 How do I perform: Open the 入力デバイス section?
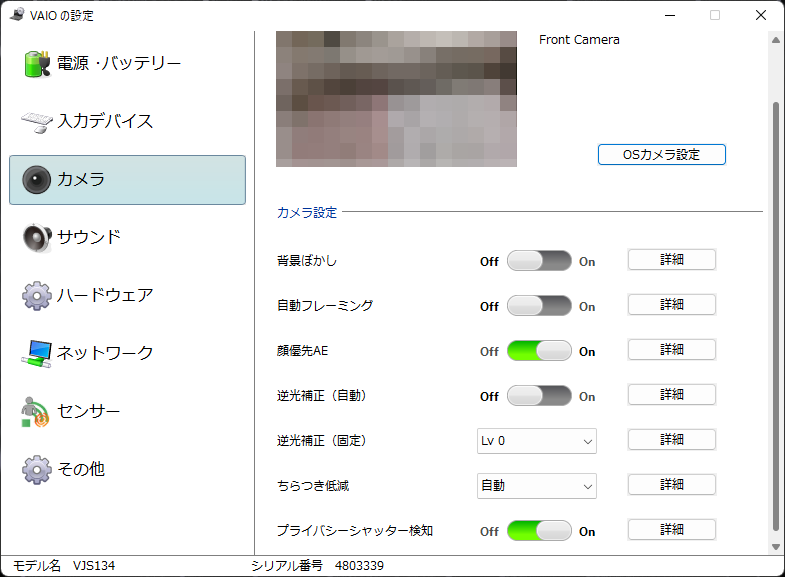pyautogui.click(x=127, y=122)
